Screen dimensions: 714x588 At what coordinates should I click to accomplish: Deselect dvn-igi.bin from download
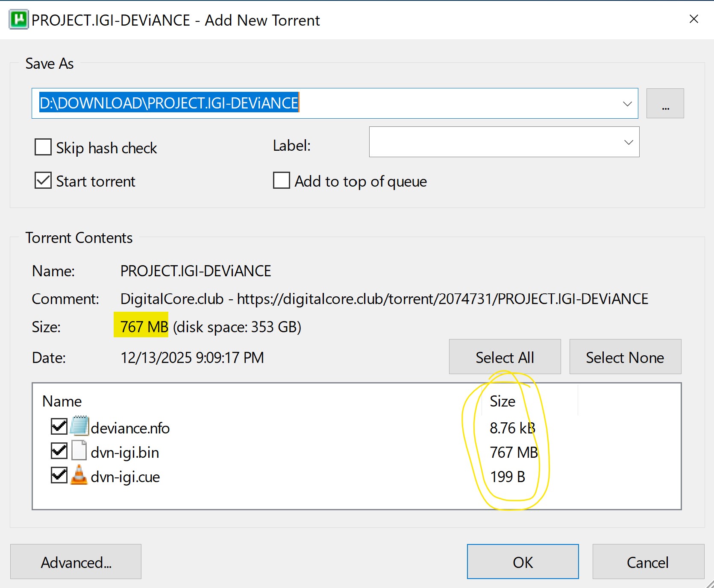point(59,451)
